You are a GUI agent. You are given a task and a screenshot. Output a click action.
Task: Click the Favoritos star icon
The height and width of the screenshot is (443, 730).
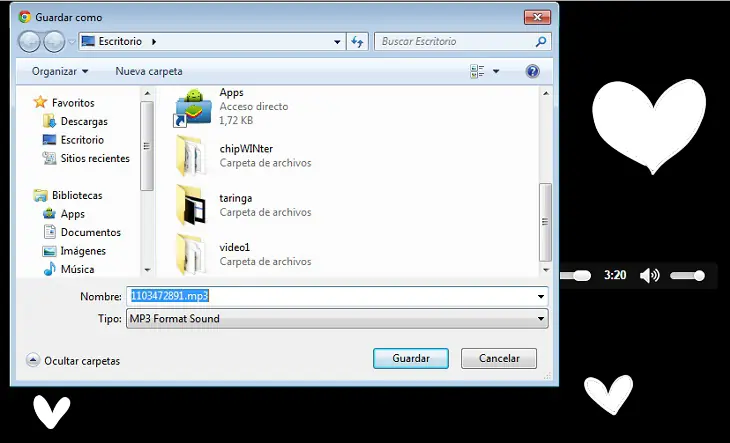tap(41, 102)
